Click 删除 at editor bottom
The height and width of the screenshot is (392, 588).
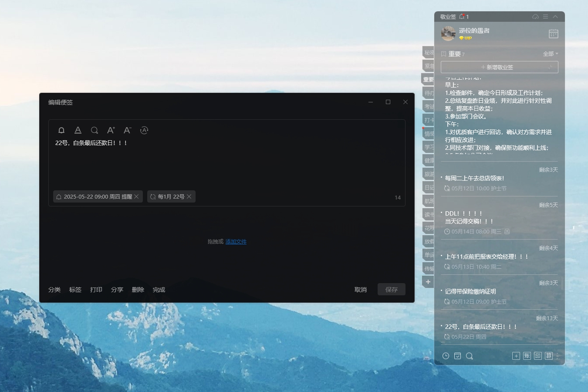tap(138, 290)
